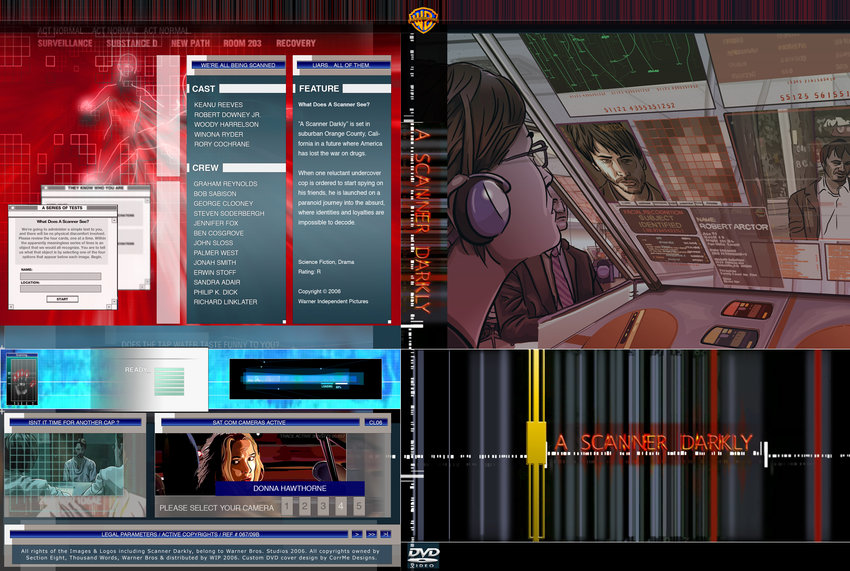
Task: Click scroll-up arrow in tests dialog
Action: [114, 221]
